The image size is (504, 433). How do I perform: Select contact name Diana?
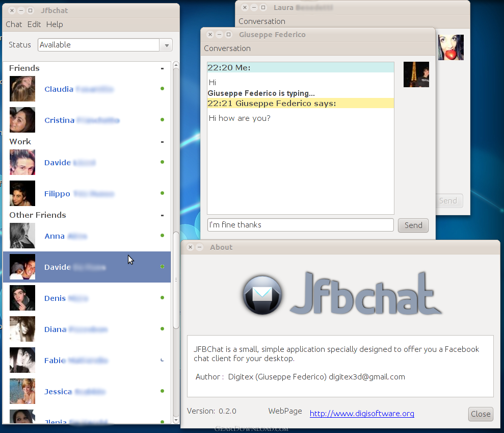(55, 329)
